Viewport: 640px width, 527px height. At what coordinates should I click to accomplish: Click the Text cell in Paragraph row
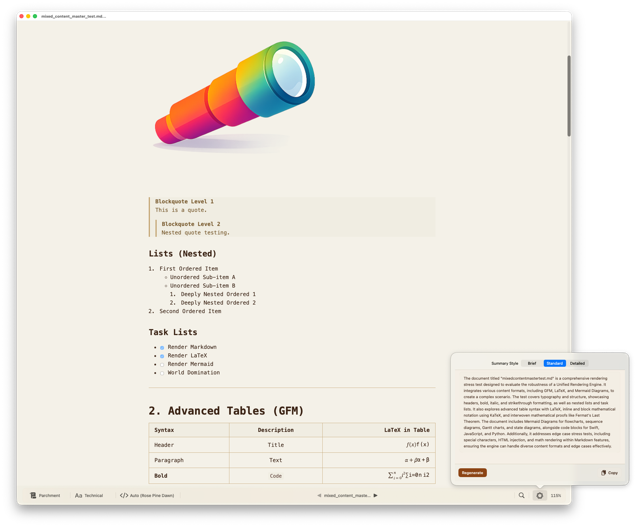pyautogui.click(x=276, y=460)
